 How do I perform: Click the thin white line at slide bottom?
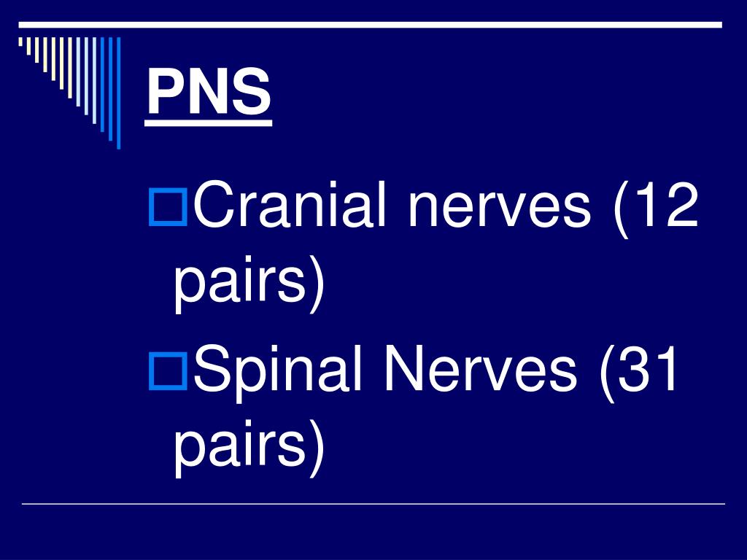click(373, 503)
